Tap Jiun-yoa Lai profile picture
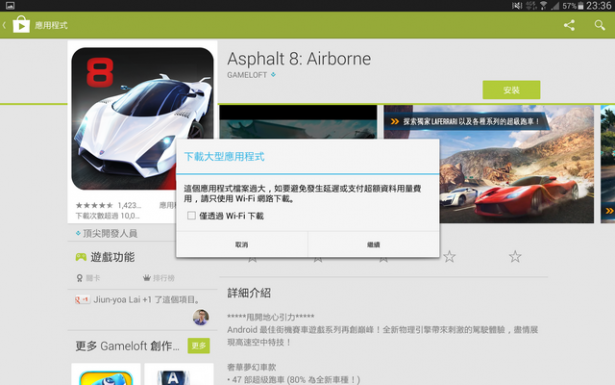This screenshot has height=385, width=615. click(x=201, y=317)
